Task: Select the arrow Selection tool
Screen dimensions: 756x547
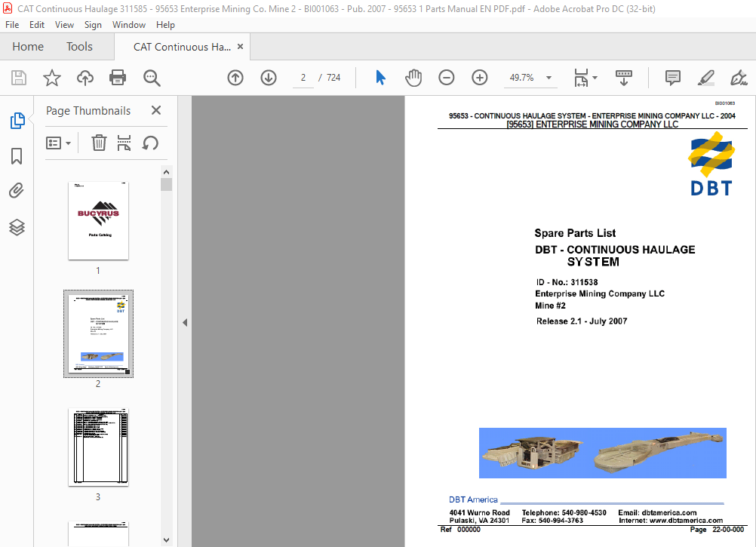Action: pyautogui.click(x=380, y=78)
